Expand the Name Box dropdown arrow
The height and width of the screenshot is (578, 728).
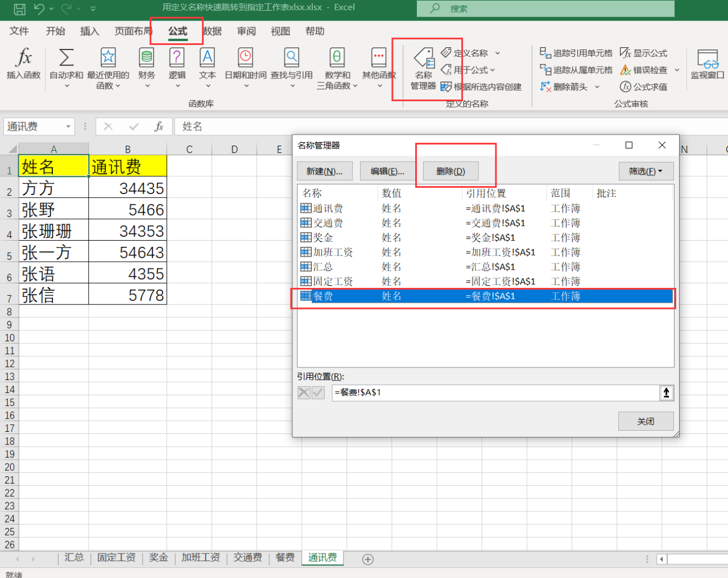pos(68,126)
